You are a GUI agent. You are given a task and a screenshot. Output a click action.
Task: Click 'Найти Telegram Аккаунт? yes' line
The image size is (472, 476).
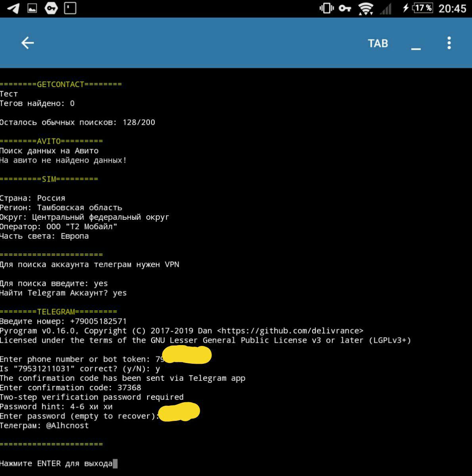63,293
